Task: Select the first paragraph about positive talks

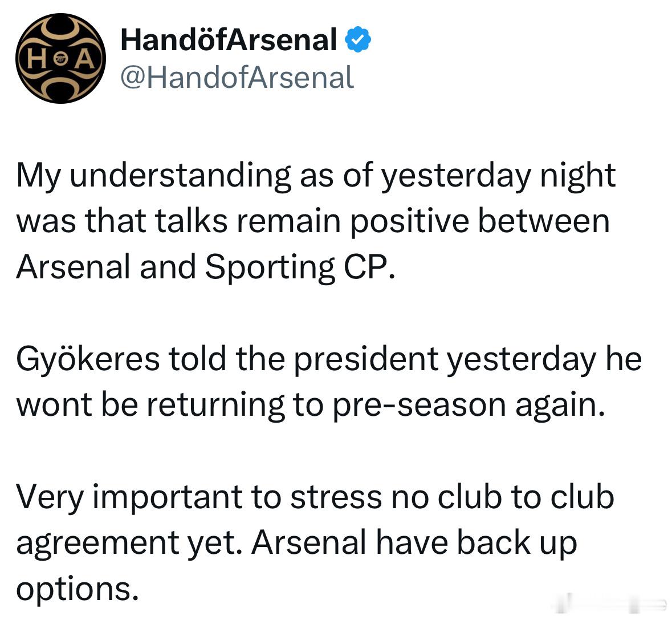Action: 316,221
